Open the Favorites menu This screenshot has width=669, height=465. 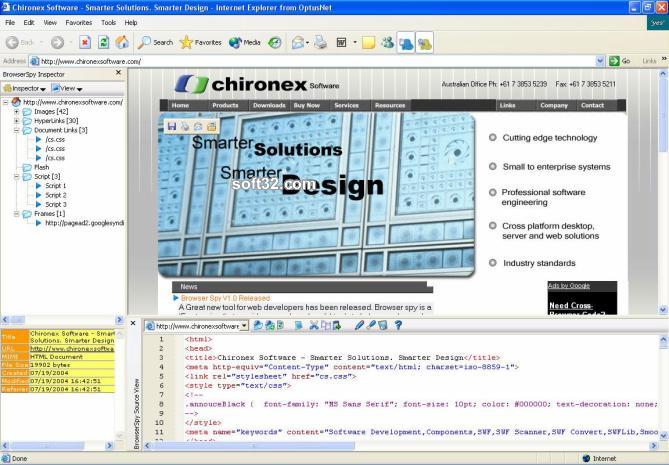pyautogui.click(x=79, y=23)
